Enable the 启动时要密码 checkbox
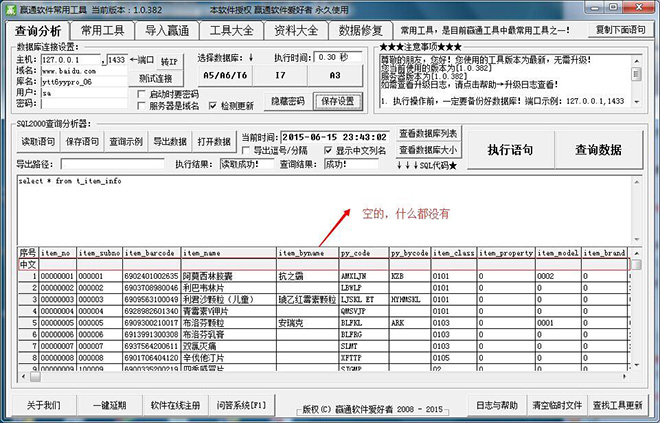Viewport: 660px width, 423px height. click(142, 94)
